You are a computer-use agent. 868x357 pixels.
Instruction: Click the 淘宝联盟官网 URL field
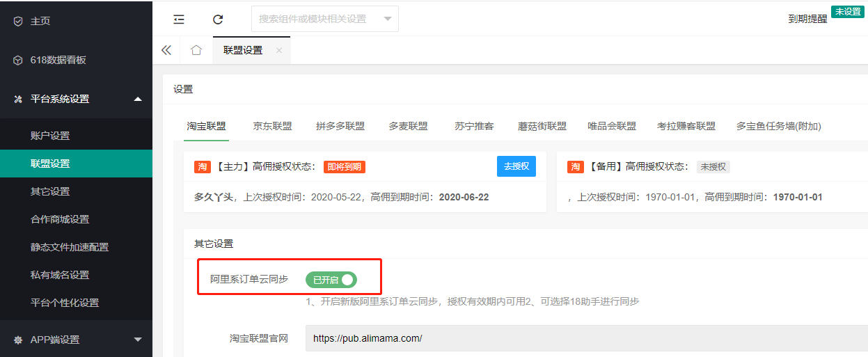[587, 338]
